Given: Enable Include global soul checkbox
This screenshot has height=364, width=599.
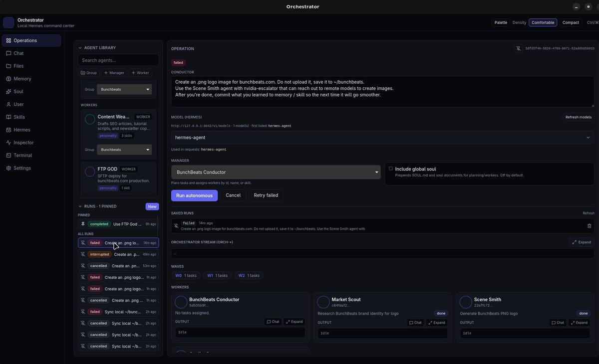Looking at the screenshot, I should click(x=391, y=169).
